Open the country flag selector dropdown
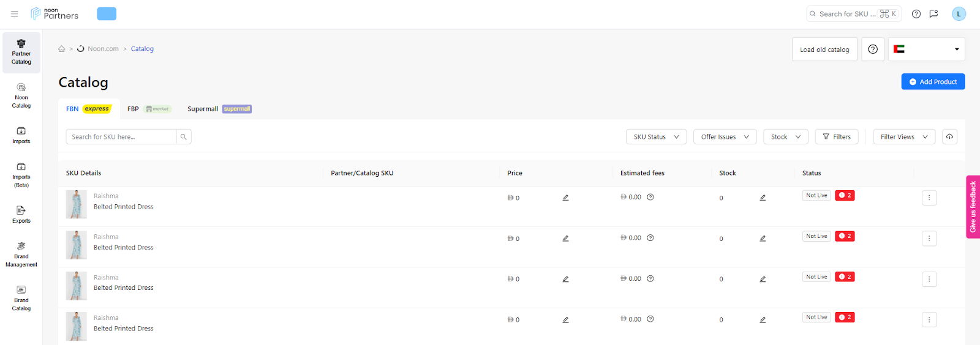 (927, 50)
